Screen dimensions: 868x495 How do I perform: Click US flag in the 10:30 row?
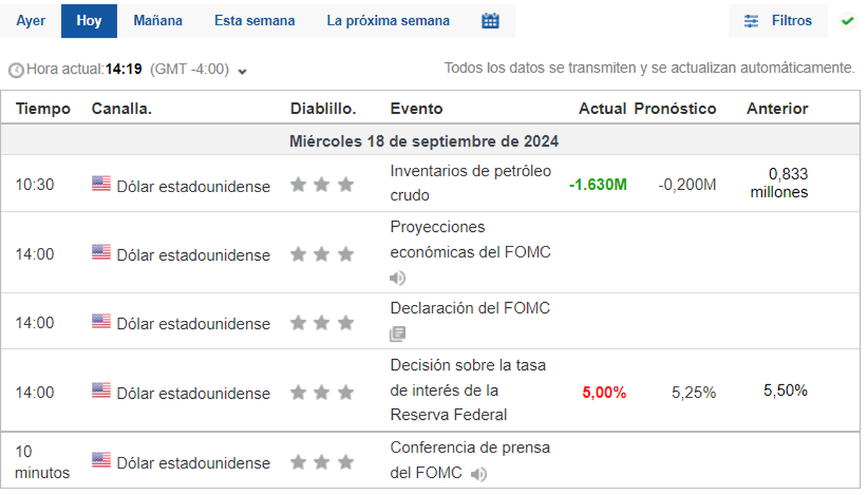pyautogui.click(x=101, y=184)
